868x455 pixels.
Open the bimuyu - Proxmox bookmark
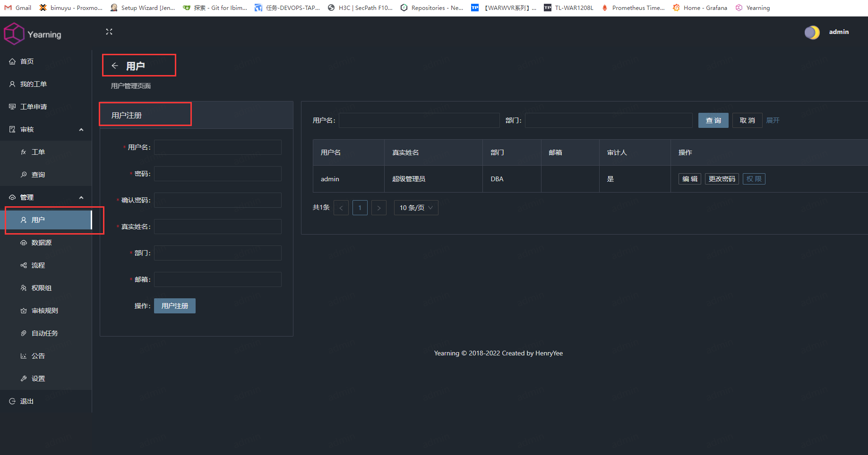coord(71,8)
